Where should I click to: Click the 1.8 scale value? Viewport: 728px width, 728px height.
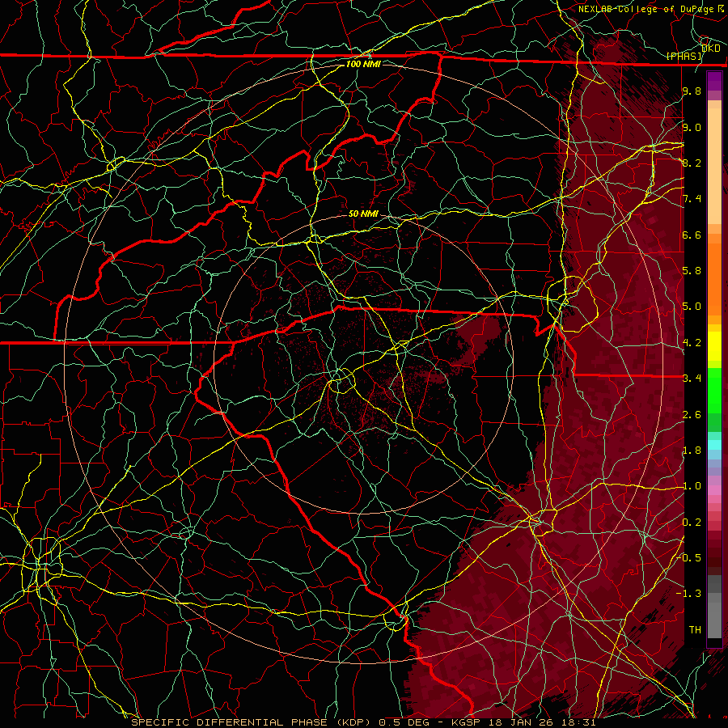[x=692, y=451]
